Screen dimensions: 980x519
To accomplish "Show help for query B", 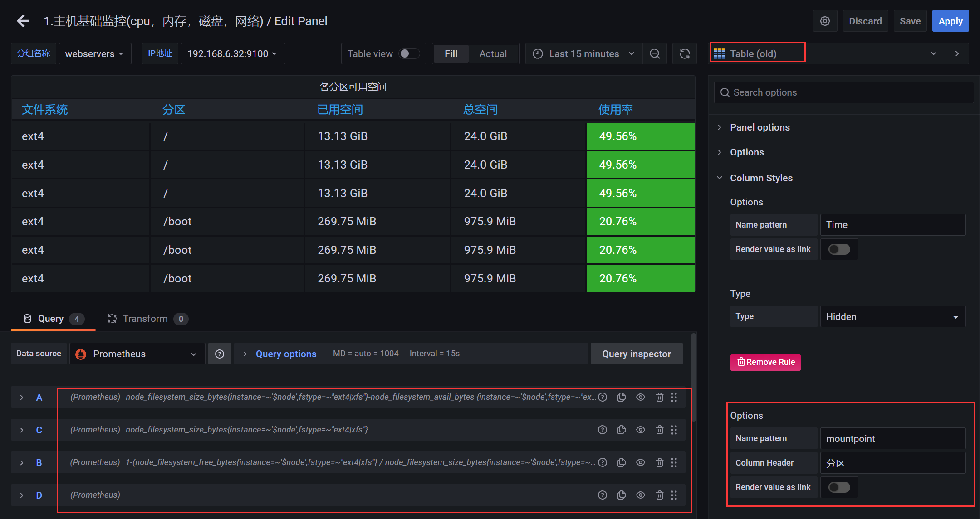I will coord(603,462).
